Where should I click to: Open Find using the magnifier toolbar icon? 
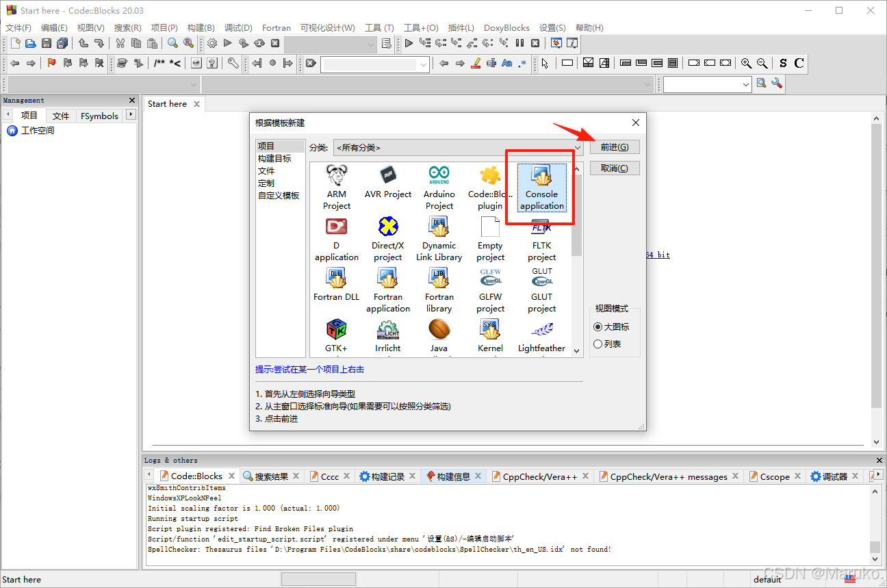click(x=173, y=42)
